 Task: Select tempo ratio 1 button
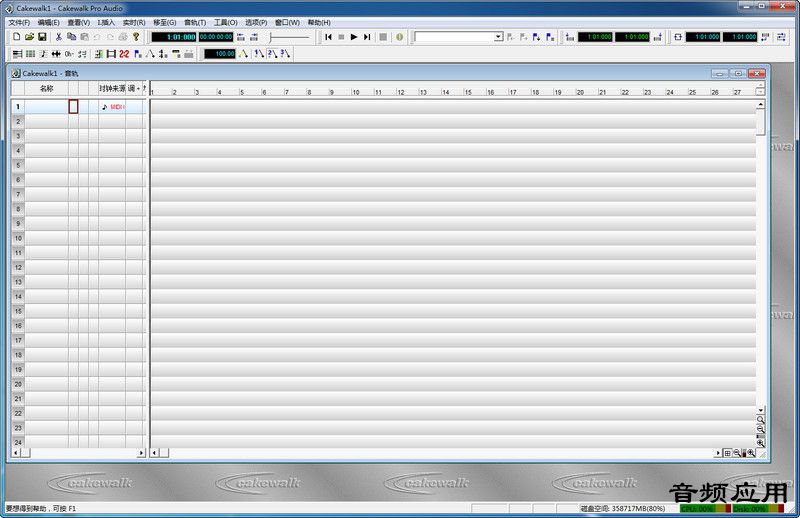tap(259, 54)
